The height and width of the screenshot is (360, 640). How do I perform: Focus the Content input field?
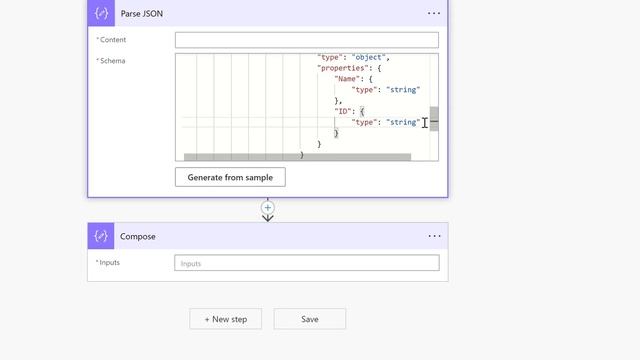click(307, 40)
